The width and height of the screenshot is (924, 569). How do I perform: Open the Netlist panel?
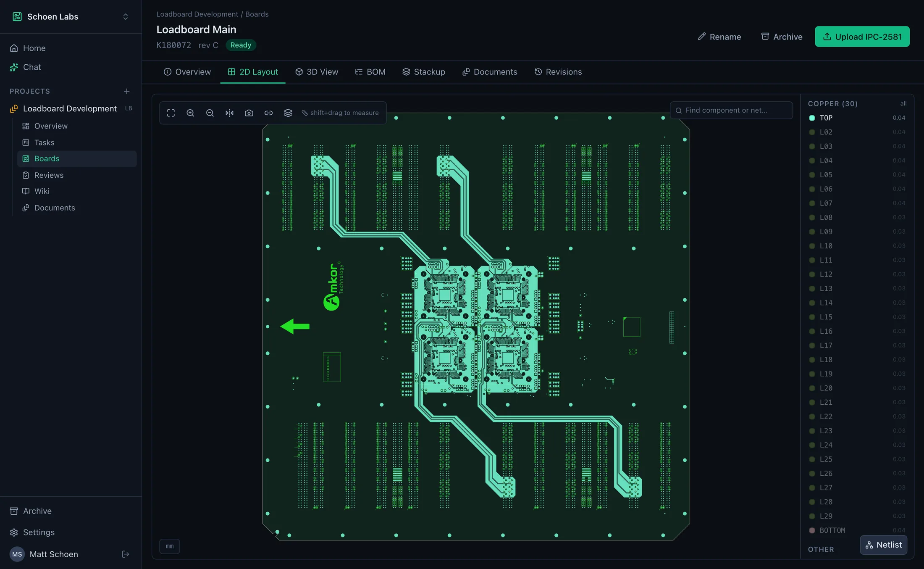tap(884, 545)
